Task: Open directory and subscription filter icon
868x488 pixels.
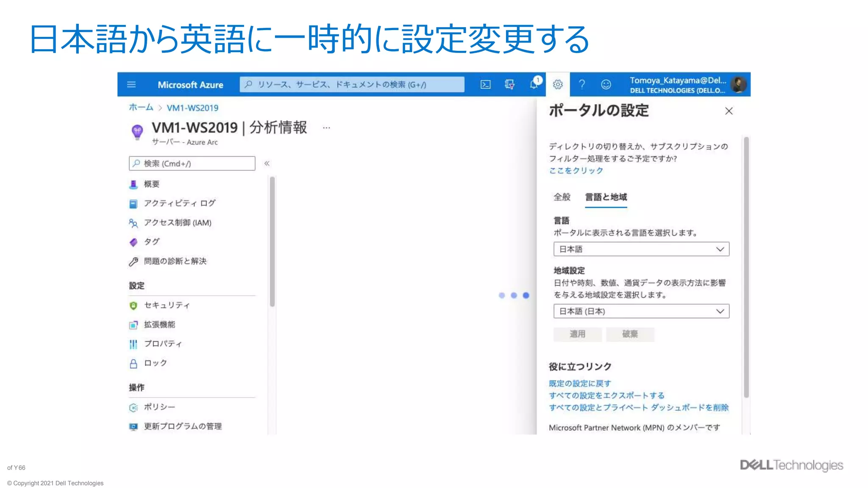Action: tap(510, 85)
